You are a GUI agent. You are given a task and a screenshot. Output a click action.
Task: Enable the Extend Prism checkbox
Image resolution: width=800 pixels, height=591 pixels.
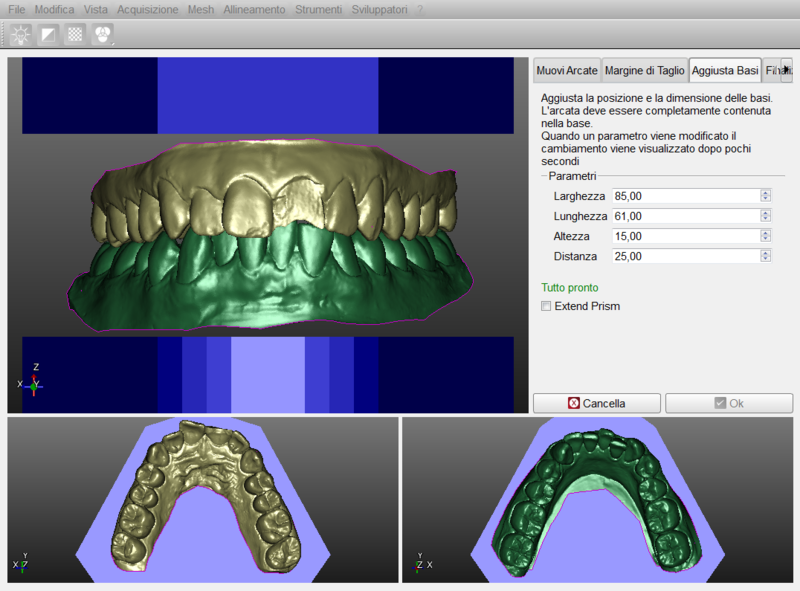pos(546,306)
